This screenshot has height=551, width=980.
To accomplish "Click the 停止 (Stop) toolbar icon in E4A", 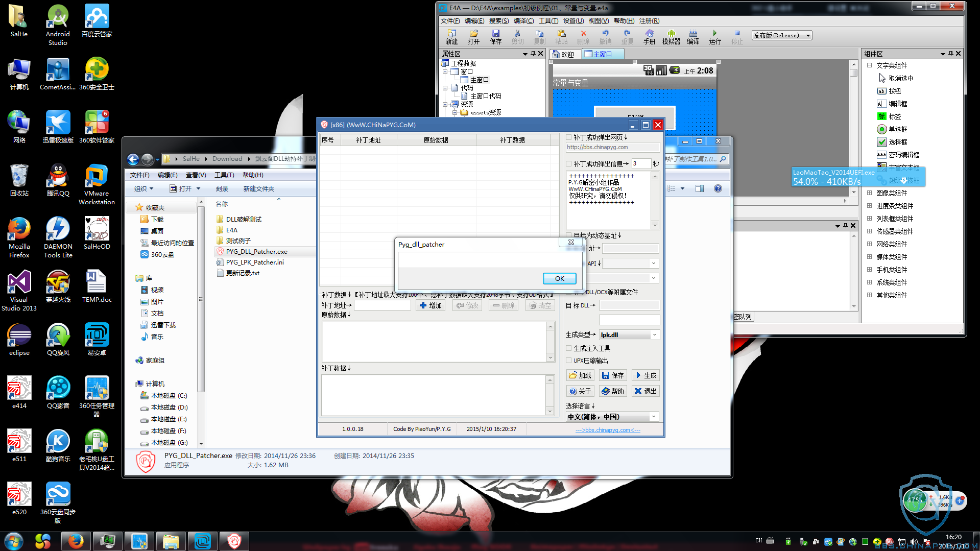I will [737, 37].
